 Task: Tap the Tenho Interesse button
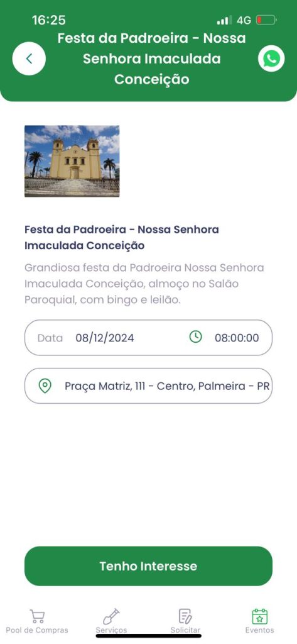tap(148, 566)
